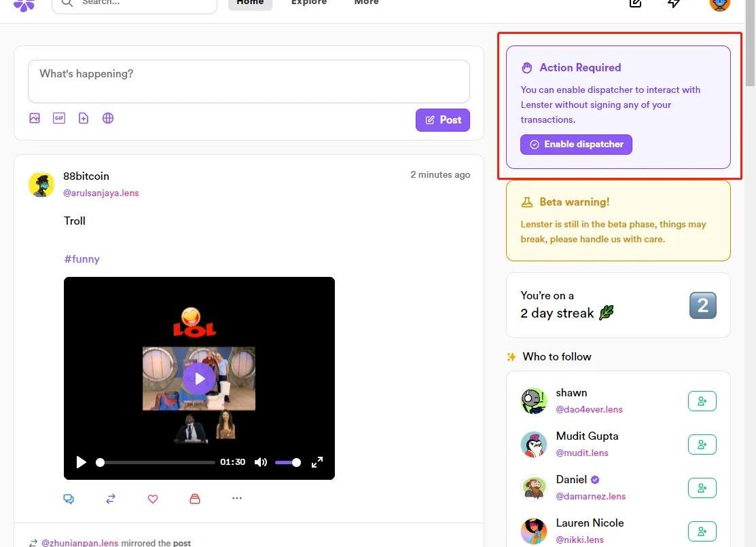Like the 88bitcoin Troll post
This screenshot has width=756, height=547.
click(153, 499)
